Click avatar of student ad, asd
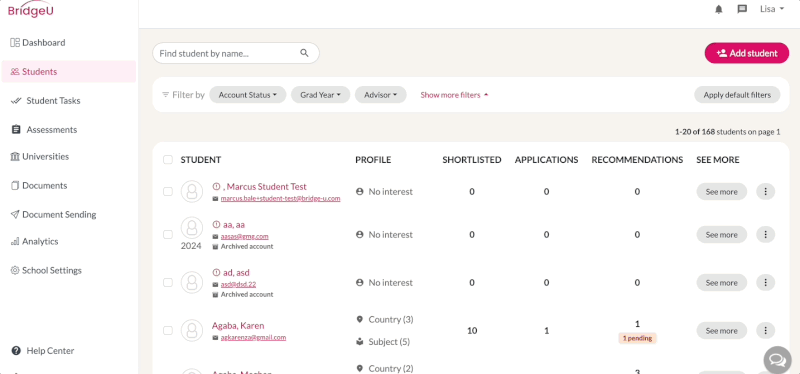Screen dimensions: 800x374 (x=192, y=283)
